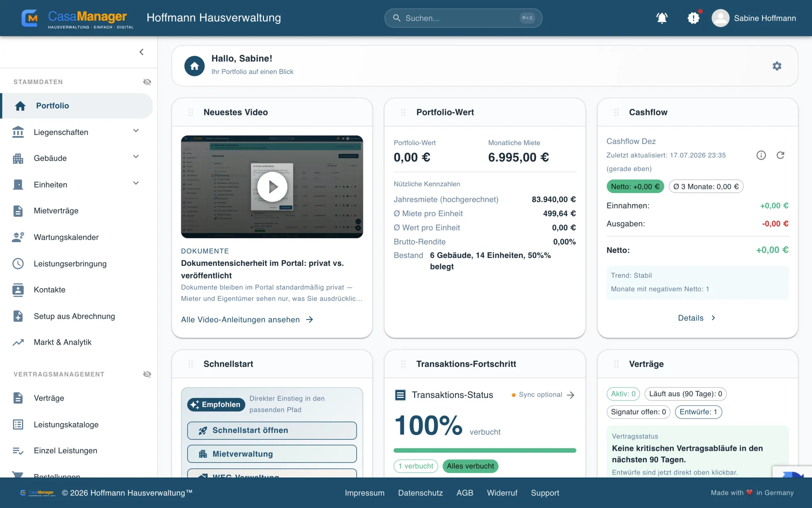This screenshot has height=508, width=812.
Task: Click drag handle of Transaktions-Fortschritt card
Action: [403, 364]
